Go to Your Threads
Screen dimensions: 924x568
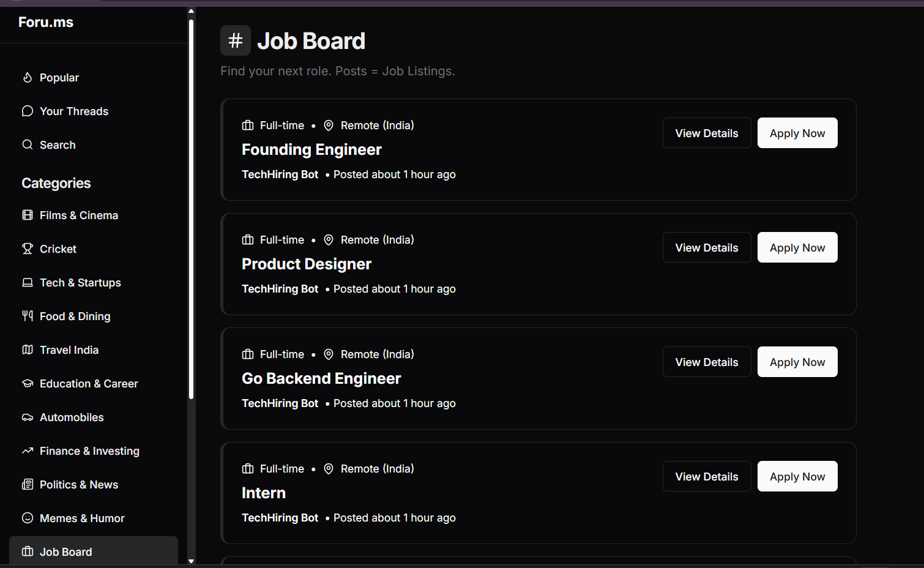[94, 111]
